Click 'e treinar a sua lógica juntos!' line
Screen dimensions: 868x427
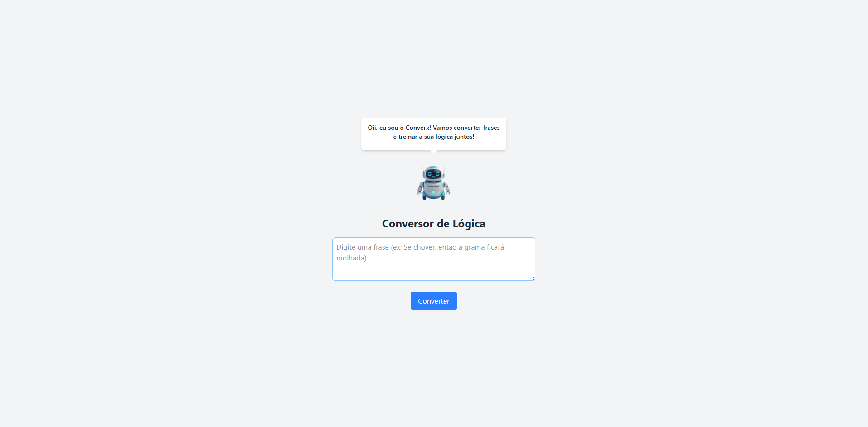click(x=434, y=137)
